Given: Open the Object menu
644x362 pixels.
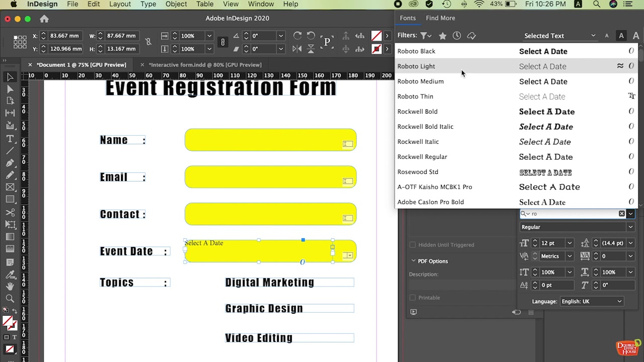Looking at the screenshot, I should 176,4.
